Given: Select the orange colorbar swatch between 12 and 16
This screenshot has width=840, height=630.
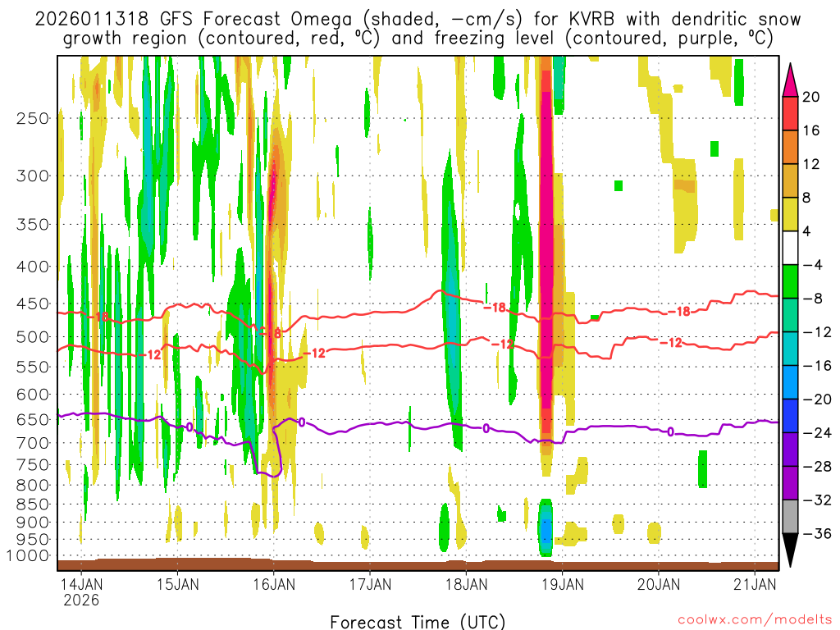Looking at the screenshot, I should (792, 147).
